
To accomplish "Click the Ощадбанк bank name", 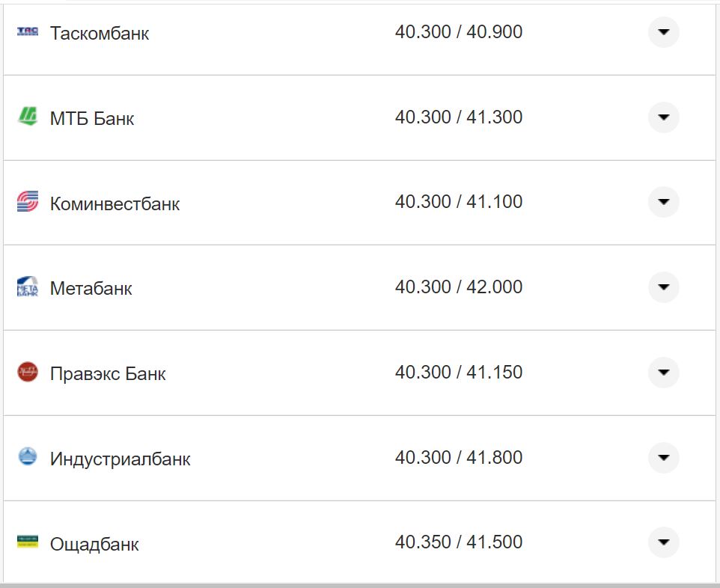I will coord(94,545).
